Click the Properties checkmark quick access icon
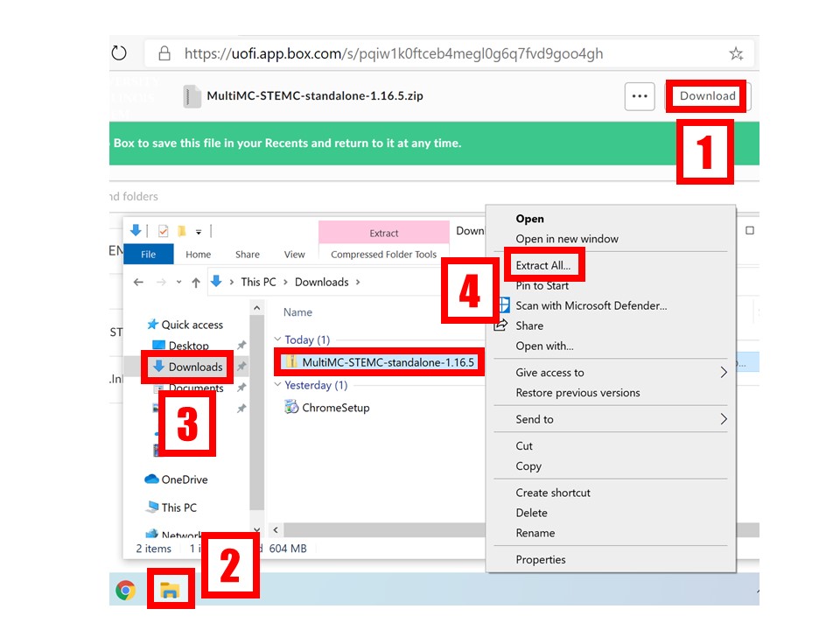The width and height of the screenshot is (840, 630). tap(163, 231)
